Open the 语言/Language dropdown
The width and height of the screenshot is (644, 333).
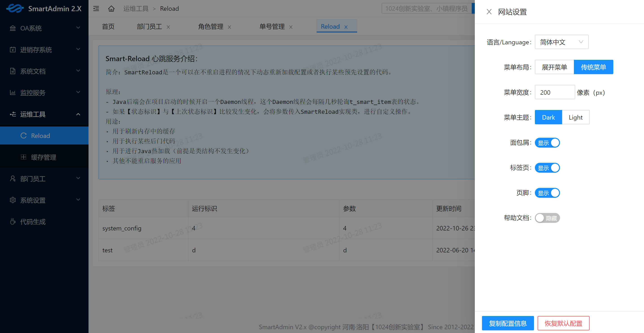[x=561, y=42]
